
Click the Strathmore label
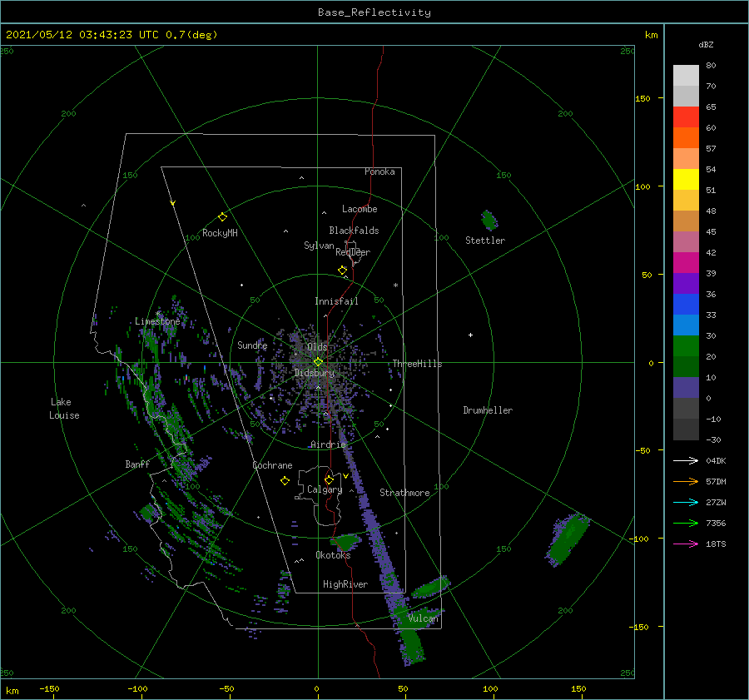404,493
